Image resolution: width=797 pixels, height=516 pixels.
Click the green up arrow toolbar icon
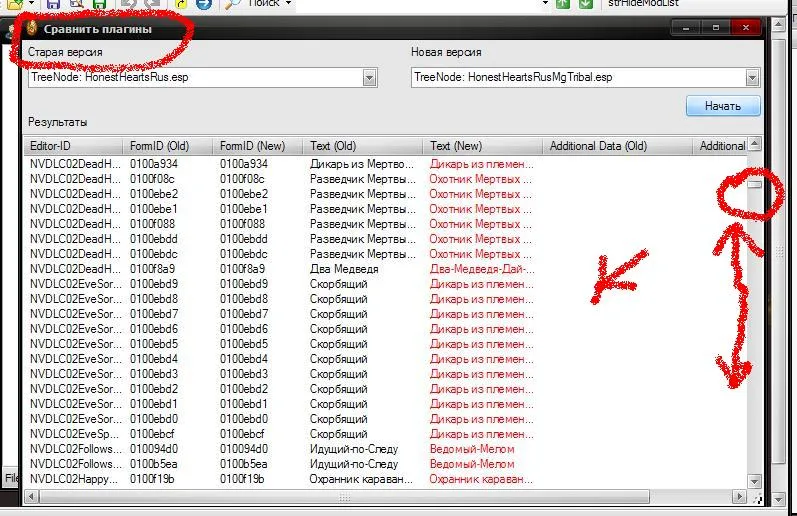coord(563,4)
